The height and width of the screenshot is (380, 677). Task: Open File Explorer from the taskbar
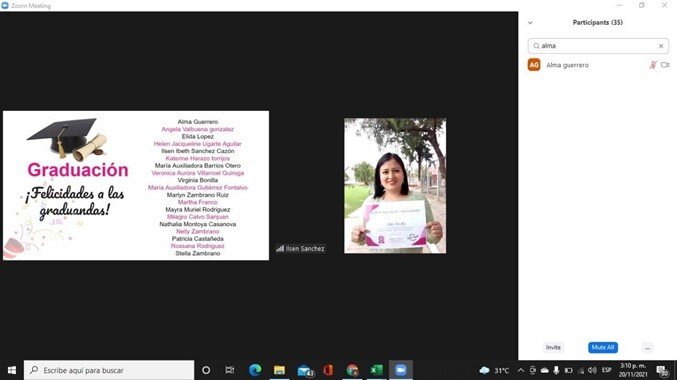pyautogui.click(x=279, y=370)
